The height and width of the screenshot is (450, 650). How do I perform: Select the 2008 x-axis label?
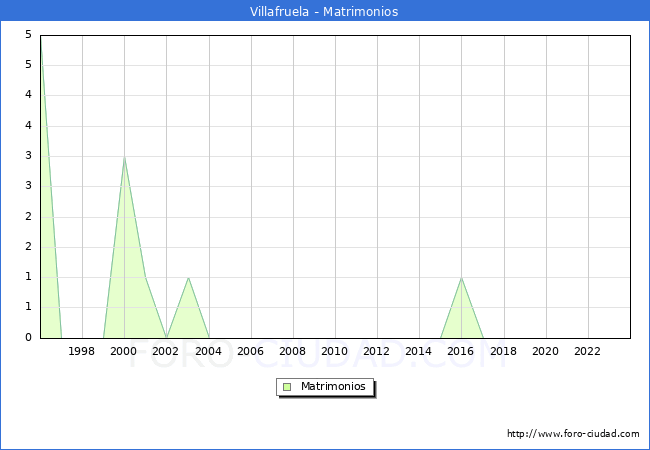point(292,352)
